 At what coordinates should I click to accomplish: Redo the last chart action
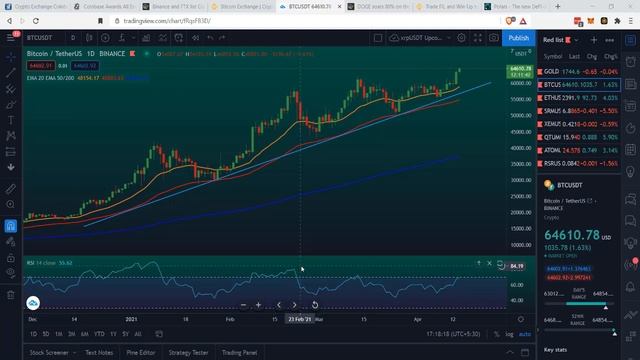click(x=222, y=38)
